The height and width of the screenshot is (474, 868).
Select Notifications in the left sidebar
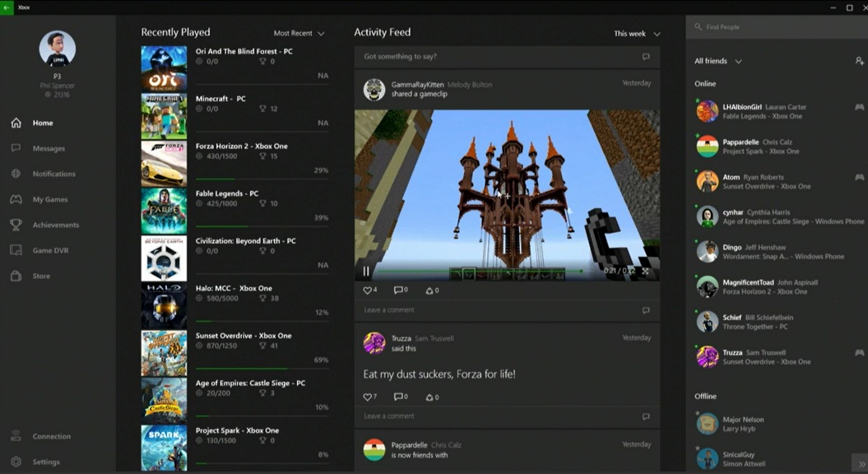pyautogui.click(x=53, y=174)
